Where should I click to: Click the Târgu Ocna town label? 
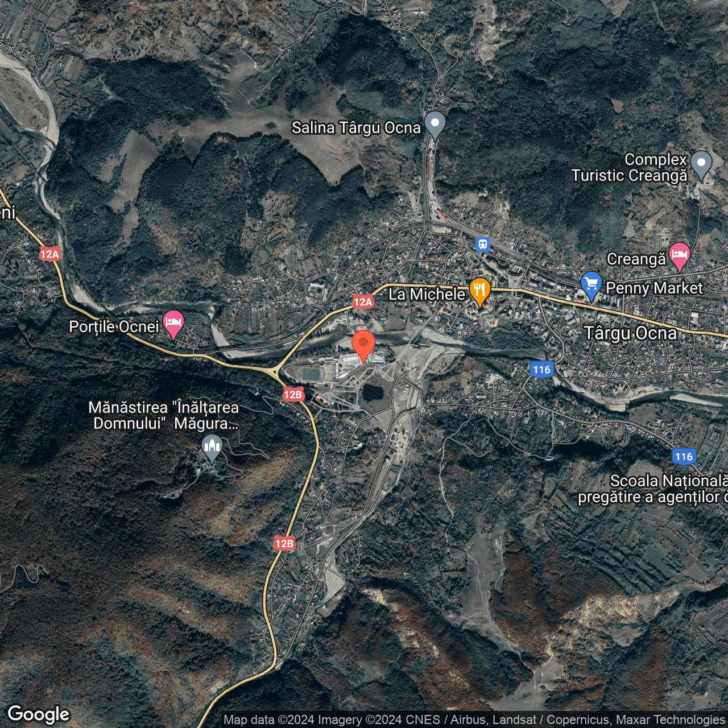click(631, 333)
